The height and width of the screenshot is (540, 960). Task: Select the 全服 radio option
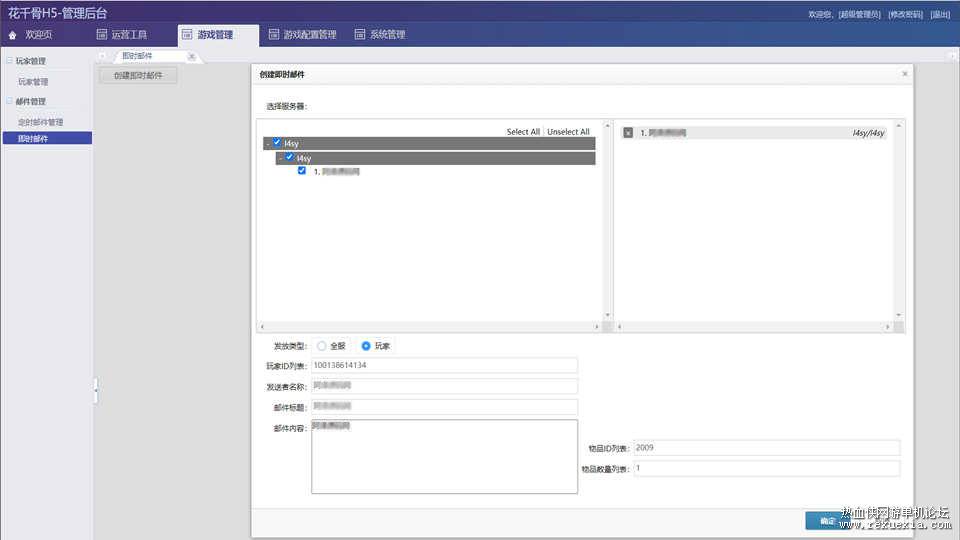321,346
